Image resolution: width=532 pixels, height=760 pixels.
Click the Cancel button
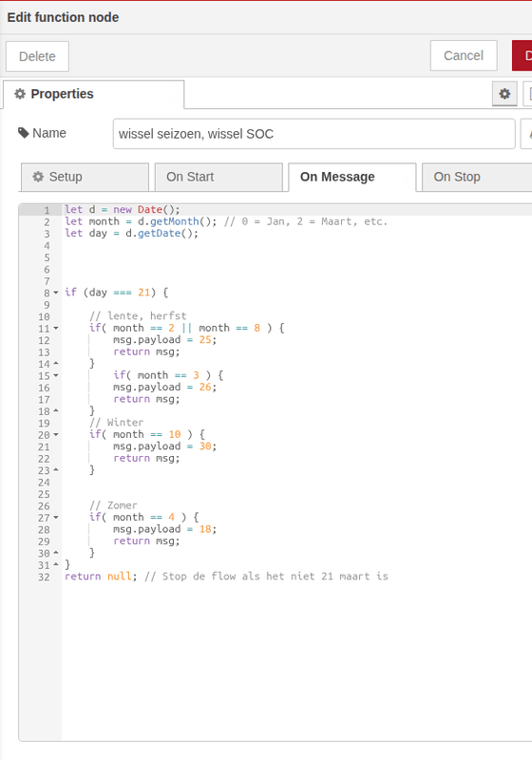464,56
